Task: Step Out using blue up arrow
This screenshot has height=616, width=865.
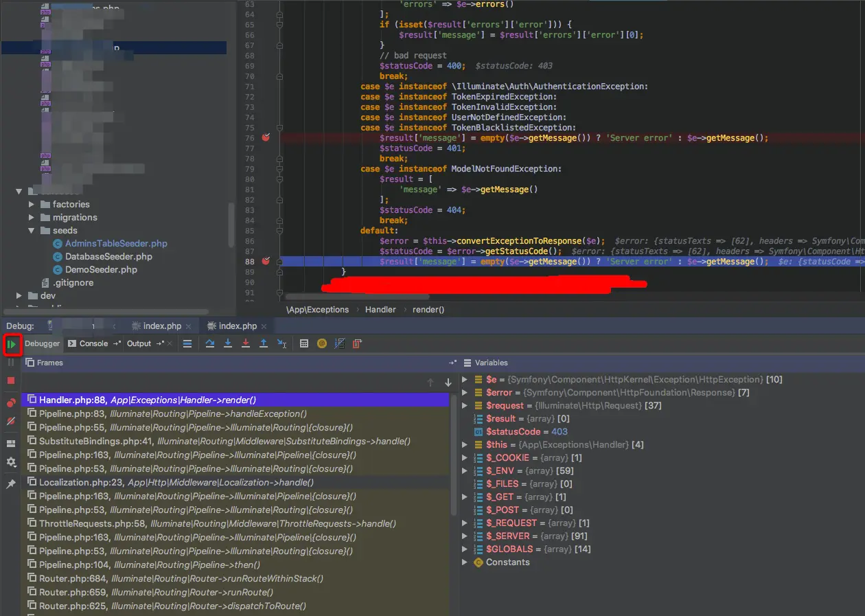Action: coord(264,343)
